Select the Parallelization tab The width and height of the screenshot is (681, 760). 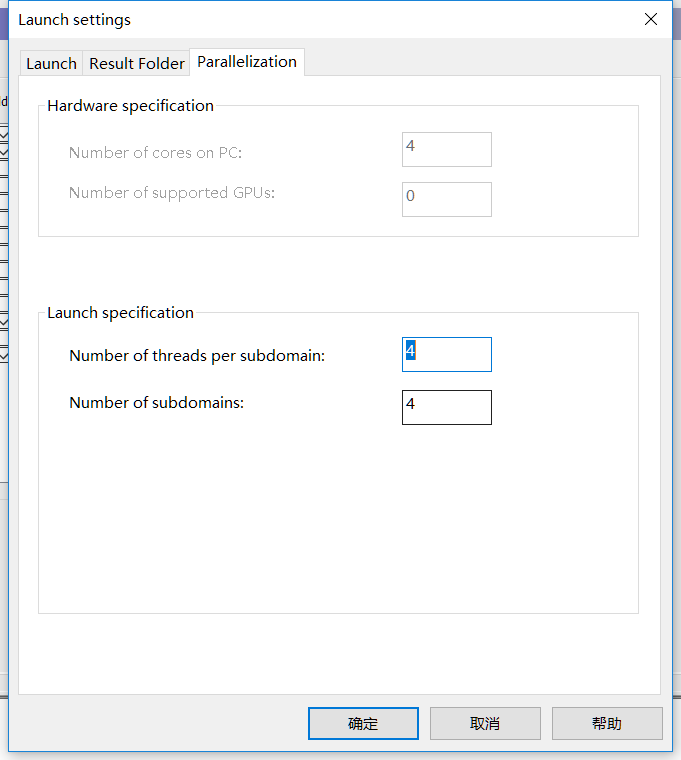[247, 62]
